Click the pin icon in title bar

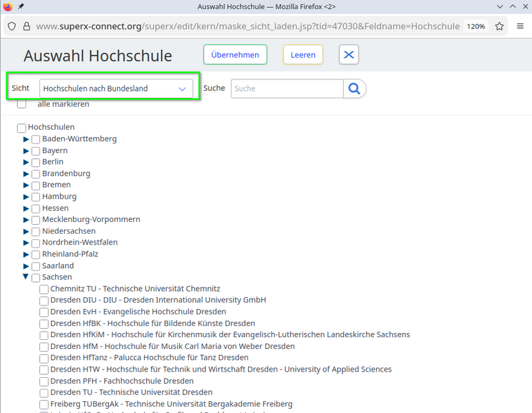(x=21, y=6)
